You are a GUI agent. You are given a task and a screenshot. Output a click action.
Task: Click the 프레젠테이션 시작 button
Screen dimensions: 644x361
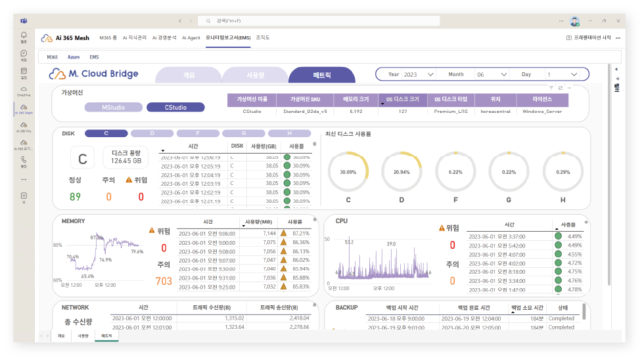[x=589, y=38]
